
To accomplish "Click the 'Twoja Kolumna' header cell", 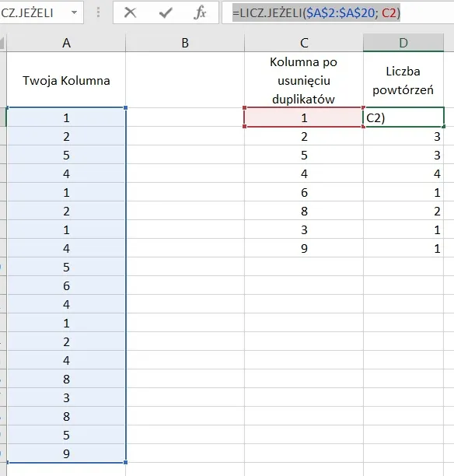I will tap(66, 80).
